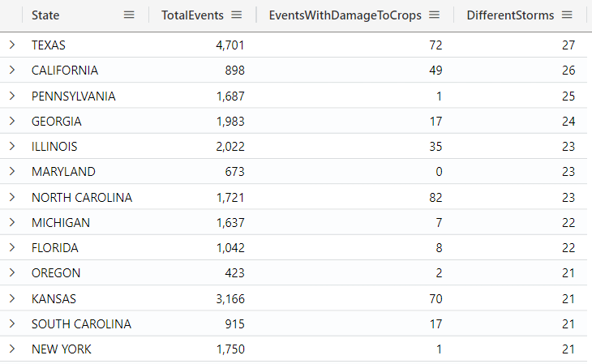Viewport: 592px width, 364px height.
Task: Expand the NORTH CAROLINA row
Action: [12, 198]
